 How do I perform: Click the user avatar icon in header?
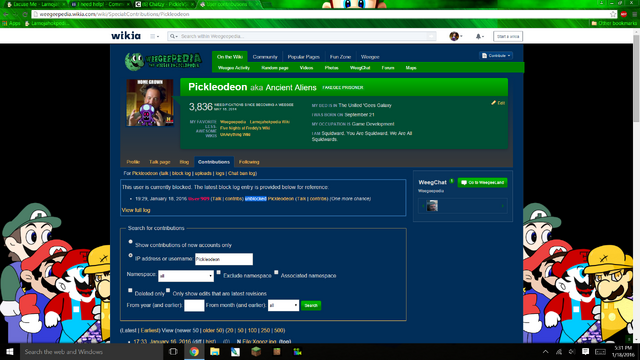click(454, 36)
